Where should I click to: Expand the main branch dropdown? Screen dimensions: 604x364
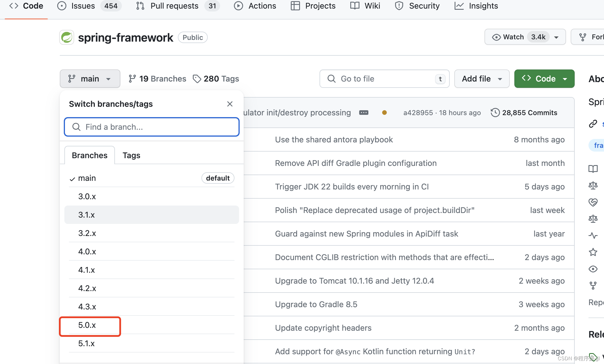pos(89,79)
